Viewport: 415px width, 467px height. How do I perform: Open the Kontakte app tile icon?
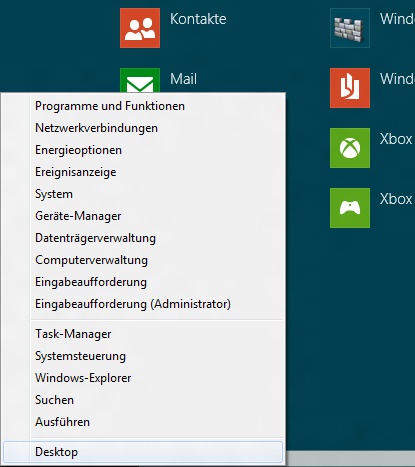point(140,28)
